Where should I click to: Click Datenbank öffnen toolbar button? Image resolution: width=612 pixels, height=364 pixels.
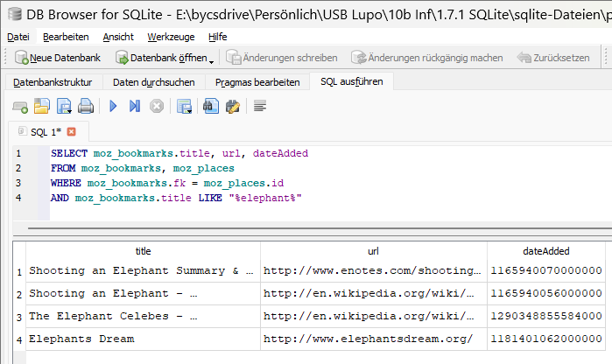(x=161, y=58)
